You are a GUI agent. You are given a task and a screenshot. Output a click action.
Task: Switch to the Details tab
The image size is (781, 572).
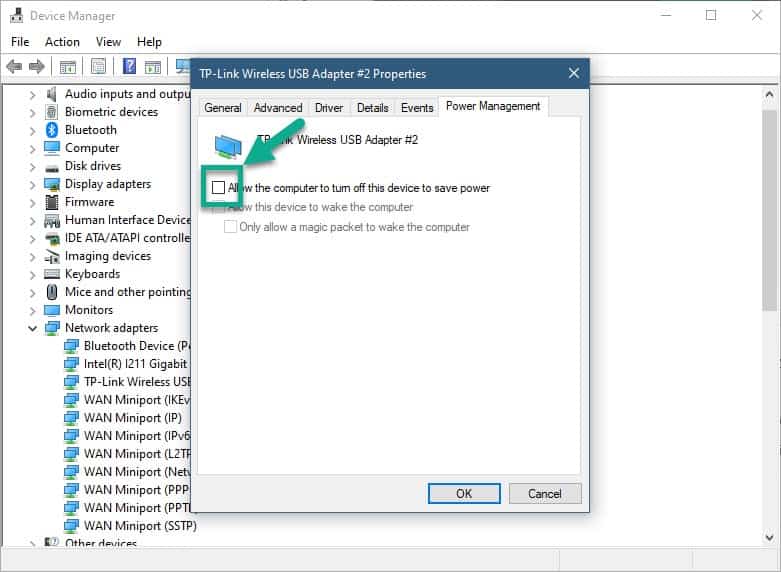click(373, 108)
